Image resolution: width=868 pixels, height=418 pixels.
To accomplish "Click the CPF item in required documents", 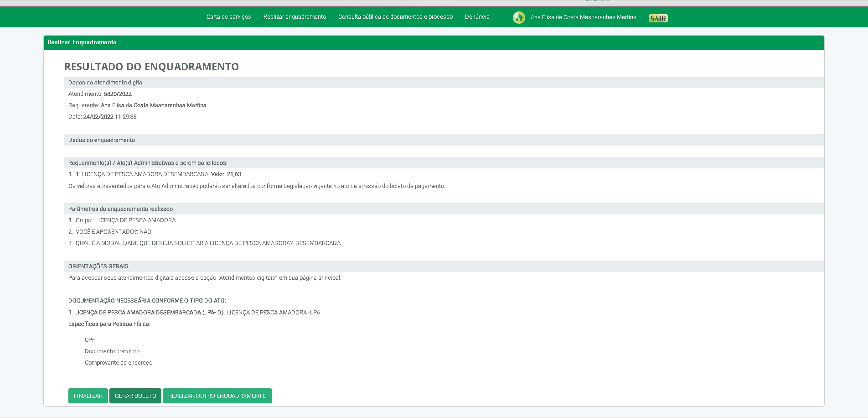I will 90,340.
